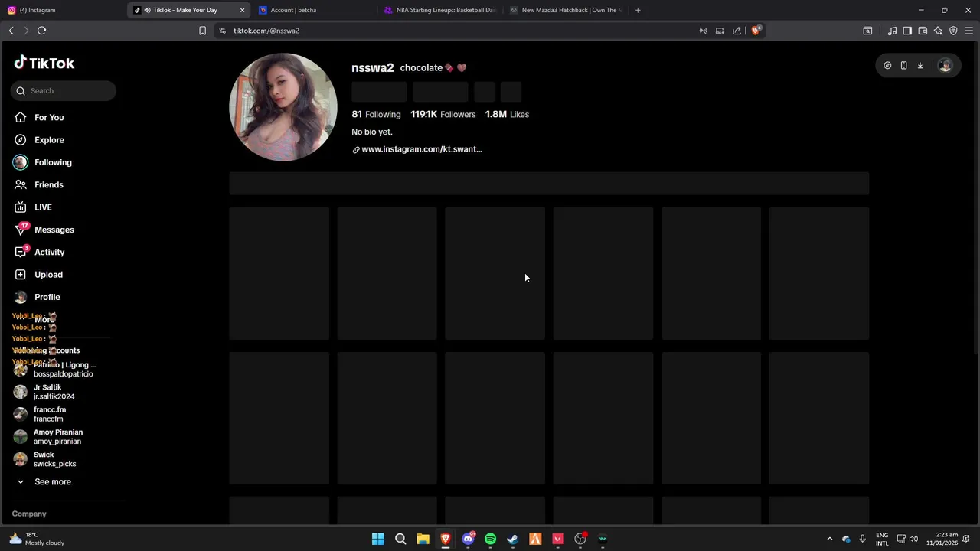Screen dimensions: 980x551
Task: Click nsswa2 profile picture
Action: point(283,107)
